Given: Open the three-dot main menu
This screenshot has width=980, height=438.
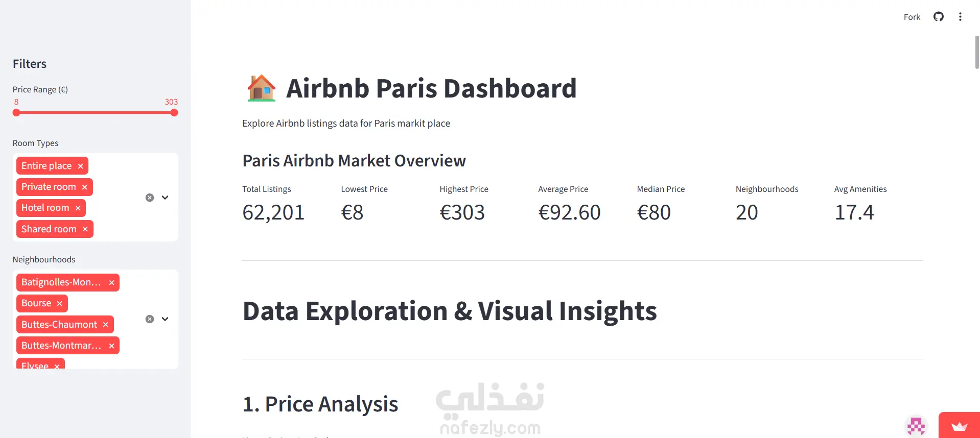Looking at the screenshot, I should (x=960, y=17).
